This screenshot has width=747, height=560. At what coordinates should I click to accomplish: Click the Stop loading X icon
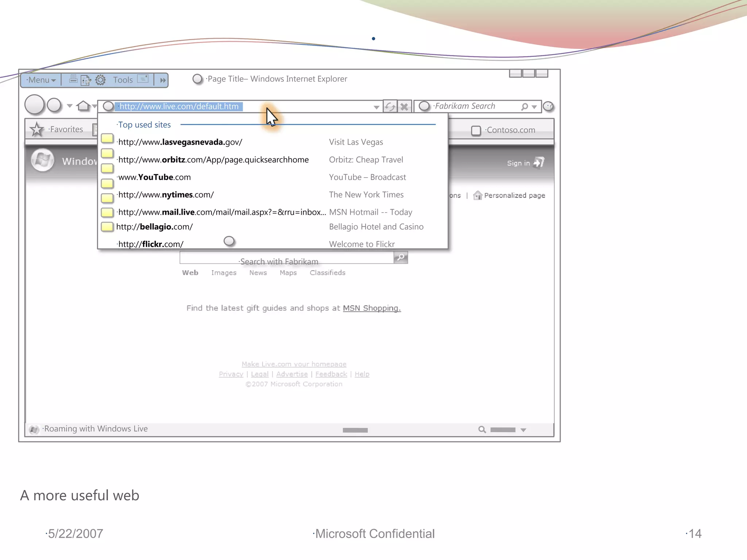[404, 106]
